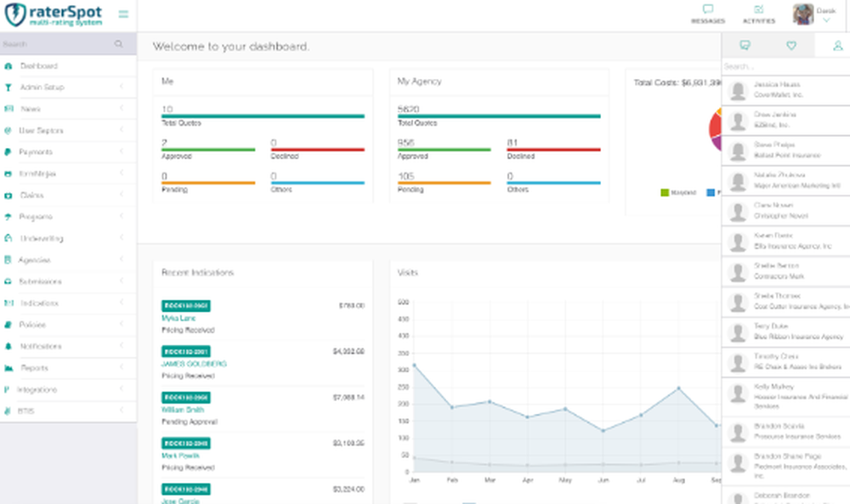
Task: Select contact Drew Jenkins
Action: [785, 121]
